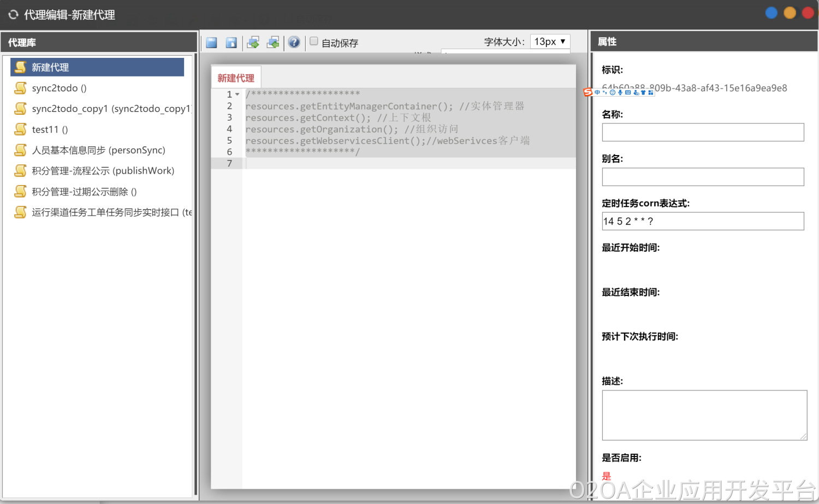The height and width of the screenshot is (504, 819).
Task: Open help with the question mark icon
Action: (x=294, y=43)
